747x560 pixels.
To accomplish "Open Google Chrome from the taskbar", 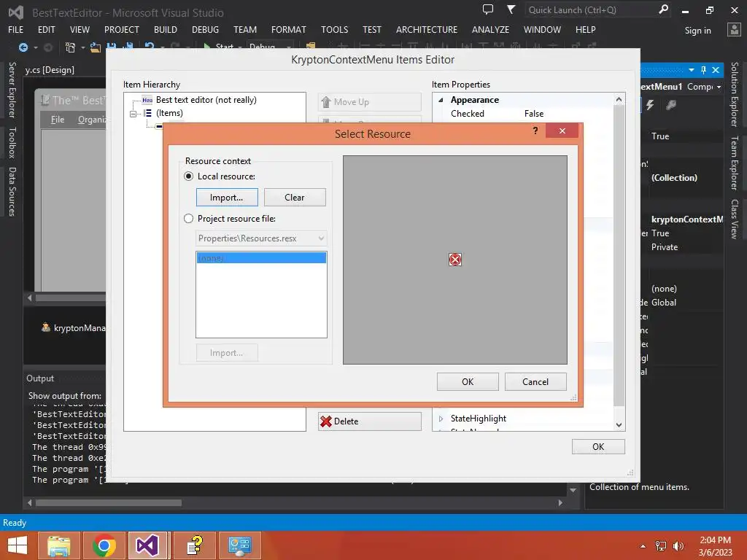I will 104,545.
